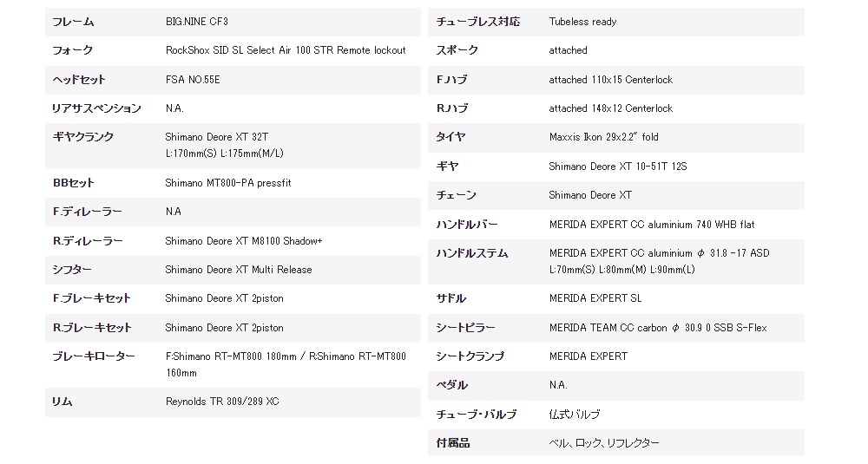Screen dimensions: 868x464
Task: Click the ハンドルステム row label
Action: pyautogui.click(x=471, y=253)
